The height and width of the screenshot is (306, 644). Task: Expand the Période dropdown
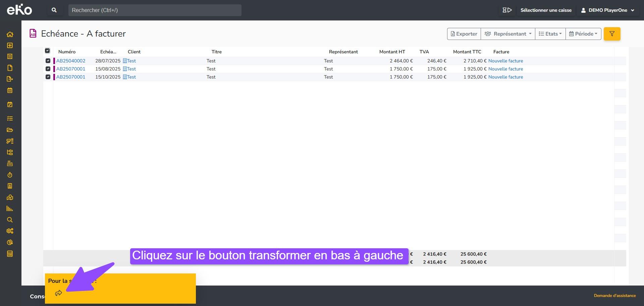(583, 34)
